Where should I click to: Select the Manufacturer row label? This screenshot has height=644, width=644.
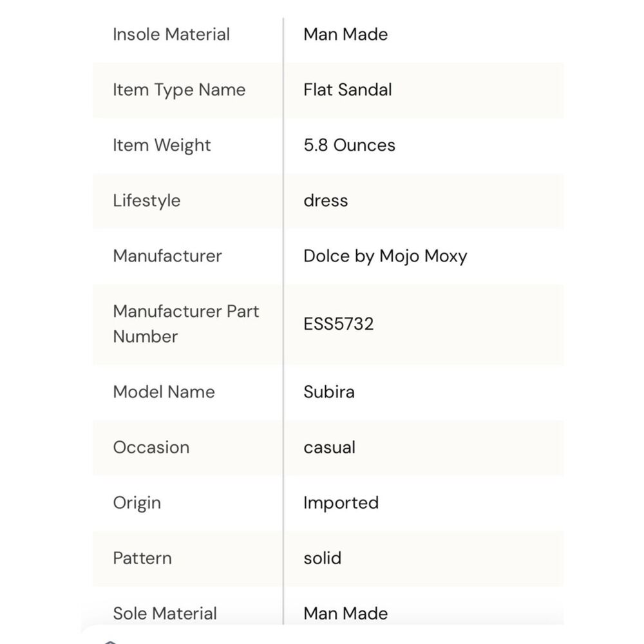(167, 256)
